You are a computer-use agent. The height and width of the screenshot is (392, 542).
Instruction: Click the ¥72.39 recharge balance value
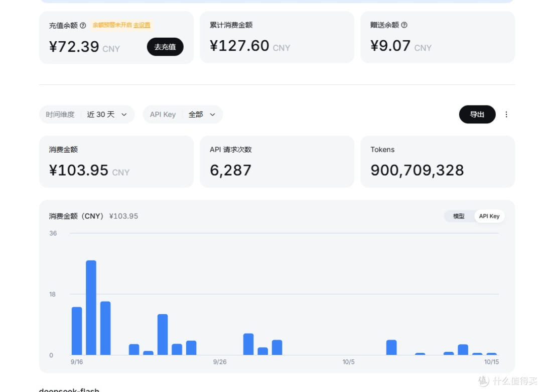(x=74, y=47)
